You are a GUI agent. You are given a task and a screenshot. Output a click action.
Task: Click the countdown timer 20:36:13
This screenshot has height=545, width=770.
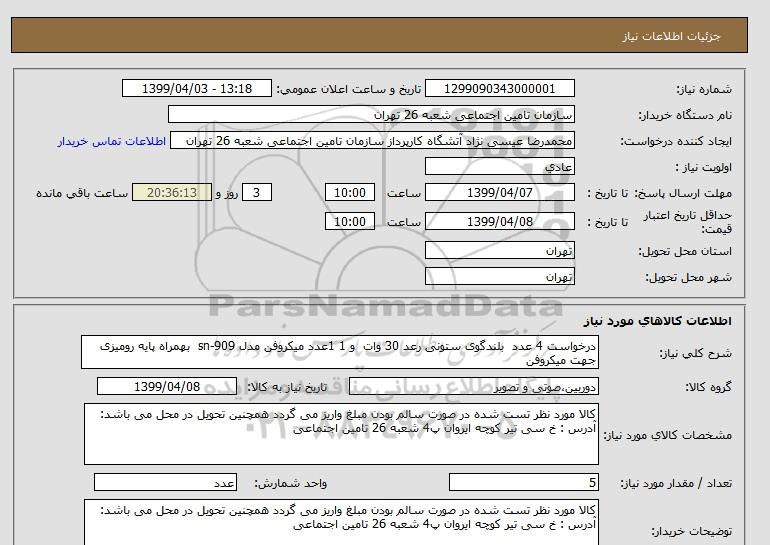172,192
